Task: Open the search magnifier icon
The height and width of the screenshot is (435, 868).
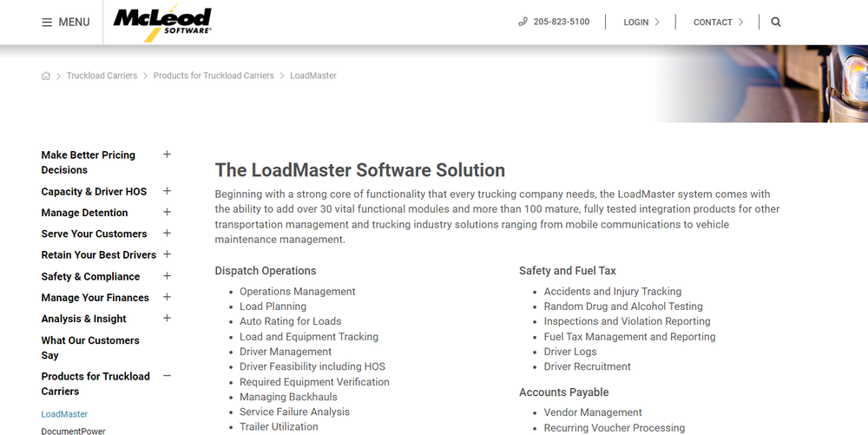Action: [x=776, y=22]
